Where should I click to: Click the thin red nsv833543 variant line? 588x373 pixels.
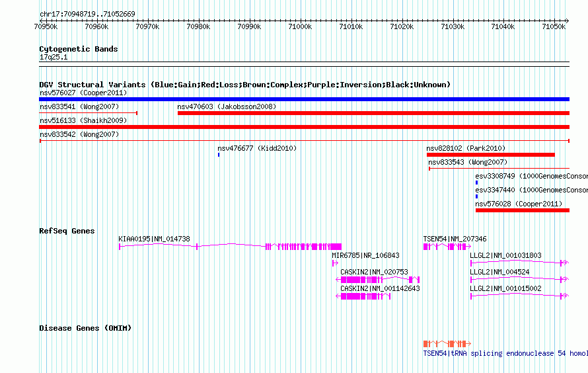(499, 169)
